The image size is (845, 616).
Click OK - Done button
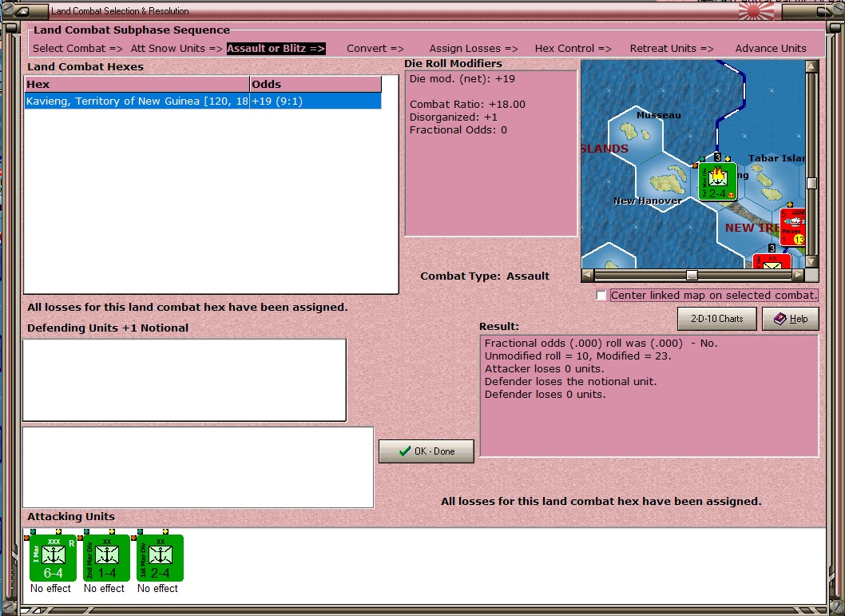click(426, 451)
